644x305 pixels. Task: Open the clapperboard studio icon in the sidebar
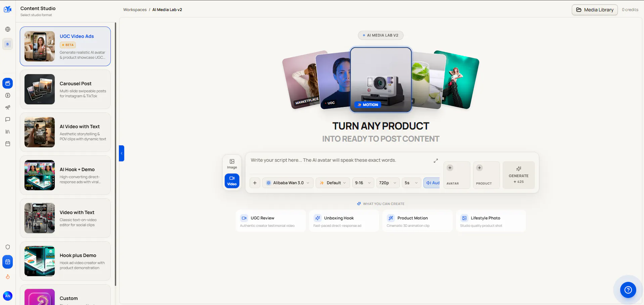point(8,83)
